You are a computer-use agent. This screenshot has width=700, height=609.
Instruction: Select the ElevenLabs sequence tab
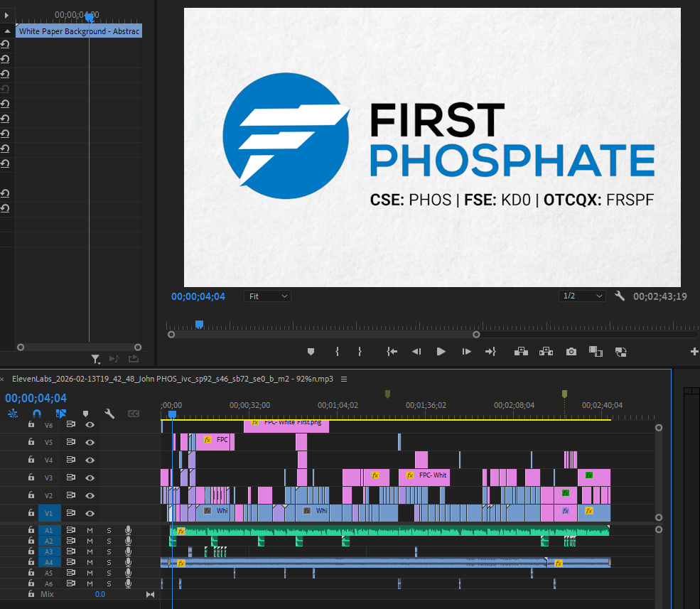tap(171, 379)
